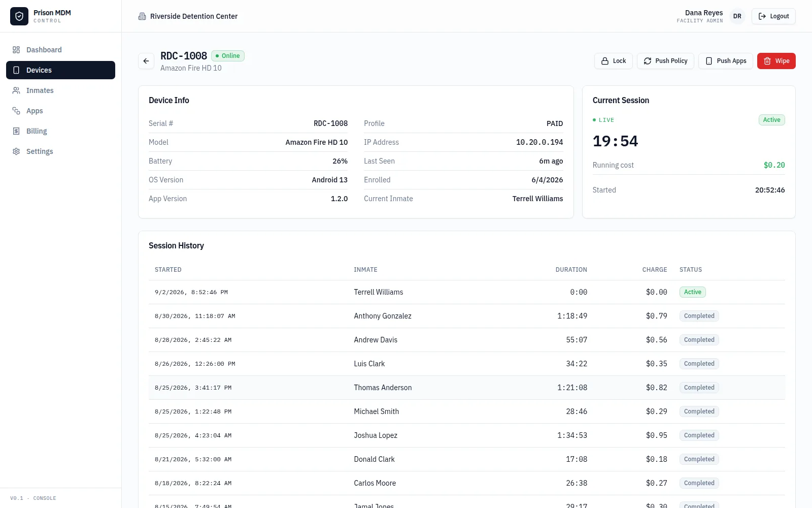
Task: Select the Carlos Moore inmate name
Action: pyautogui.click(x=375, y=483)
